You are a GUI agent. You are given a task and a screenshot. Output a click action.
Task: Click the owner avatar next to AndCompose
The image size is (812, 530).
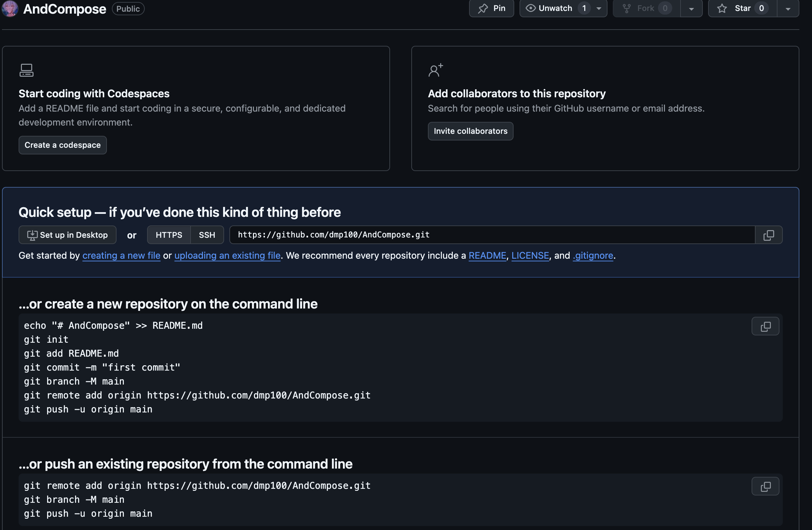point(10,8)
